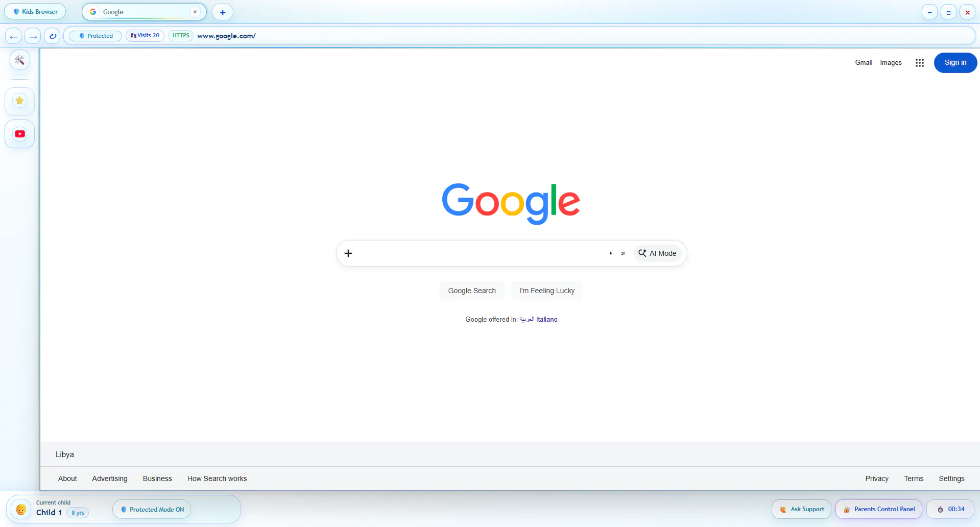Click the Ask Support button

[x=801, y=509]
